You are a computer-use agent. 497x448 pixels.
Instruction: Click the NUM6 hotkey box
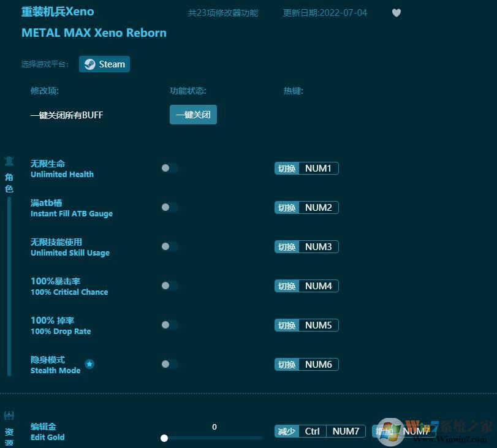(x=318, y=365)
